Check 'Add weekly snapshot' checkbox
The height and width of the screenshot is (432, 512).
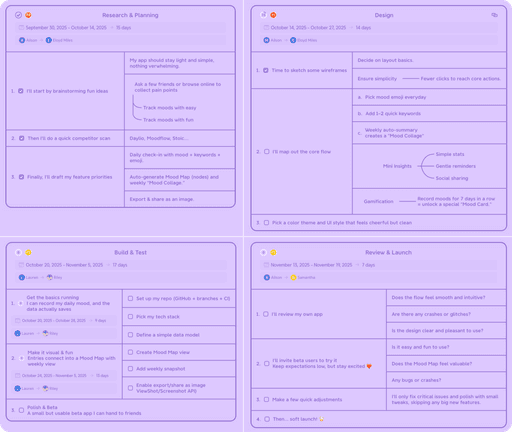[131, 369]
